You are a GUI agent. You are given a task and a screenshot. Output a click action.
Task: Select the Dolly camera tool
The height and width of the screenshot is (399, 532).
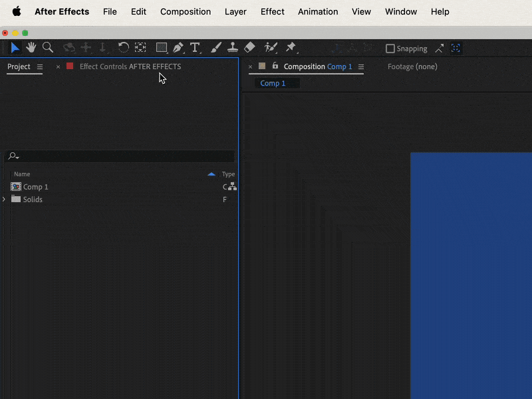coord(102,48)
